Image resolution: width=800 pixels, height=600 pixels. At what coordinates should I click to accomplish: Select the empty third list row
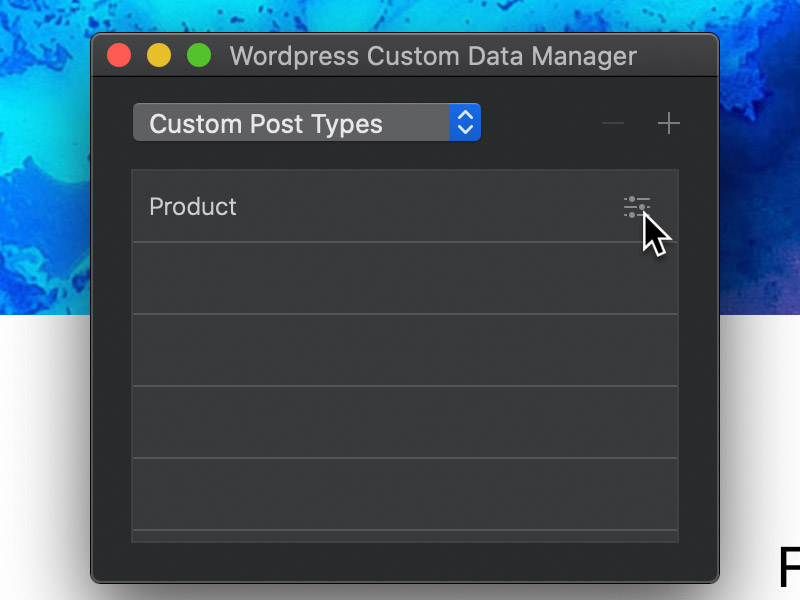[404, 350]
